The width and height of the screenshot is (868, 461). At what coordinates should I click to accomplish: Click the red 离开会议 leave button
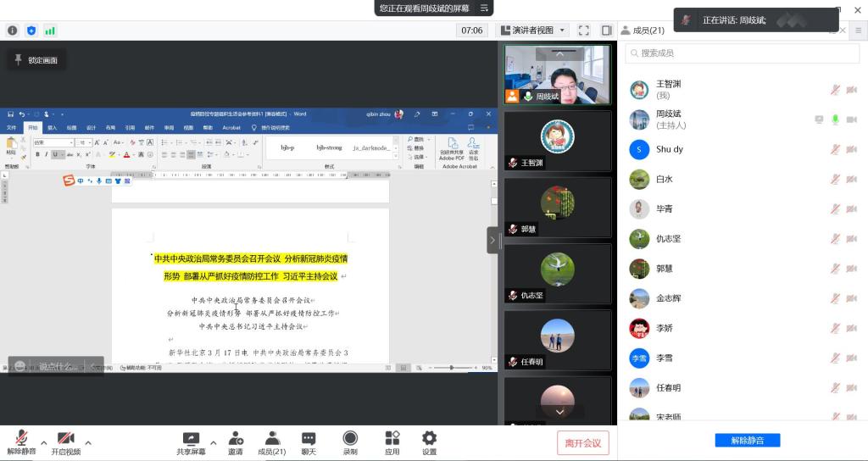[x=582, y=443]
